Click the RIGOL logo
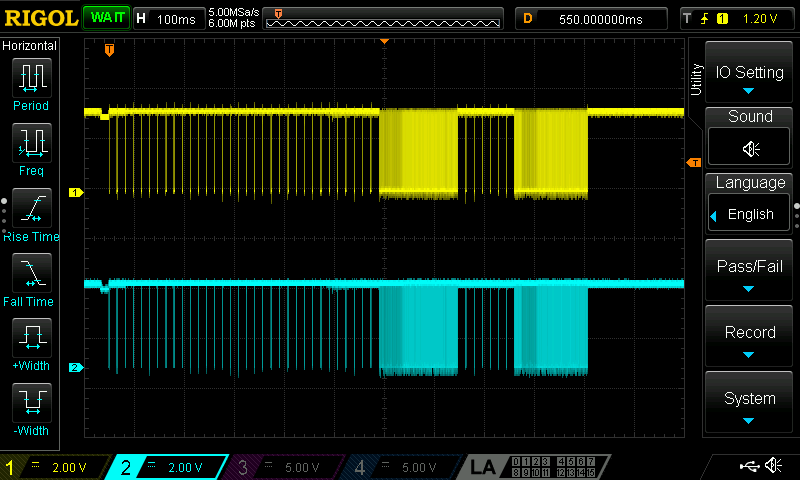This screenshot has height=480, width=800. point(40,18)
